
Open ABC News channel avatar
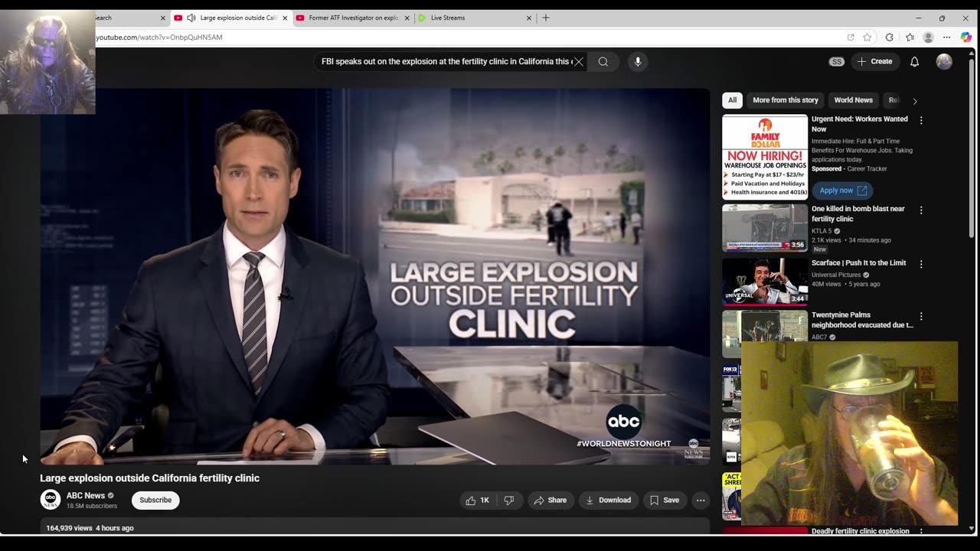pyautogui.click(x=51, y=500)
